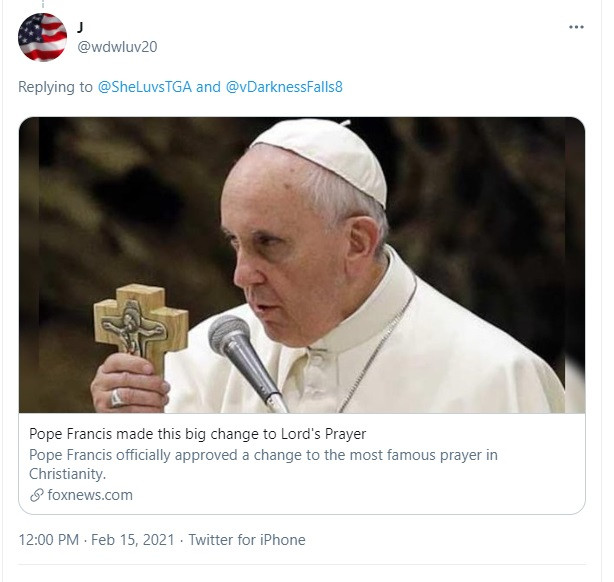Screen dimensions: 614x582
Task: Click the "Replying to" label text
Action: 55,87
